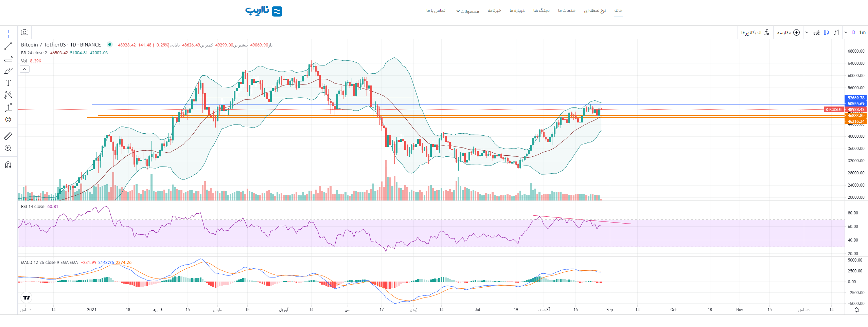Image resolution: width=868 pixels, height=327 pixels.
Task: Switch to area chart style
Action: pyautogui.click(x=816, y=32)
